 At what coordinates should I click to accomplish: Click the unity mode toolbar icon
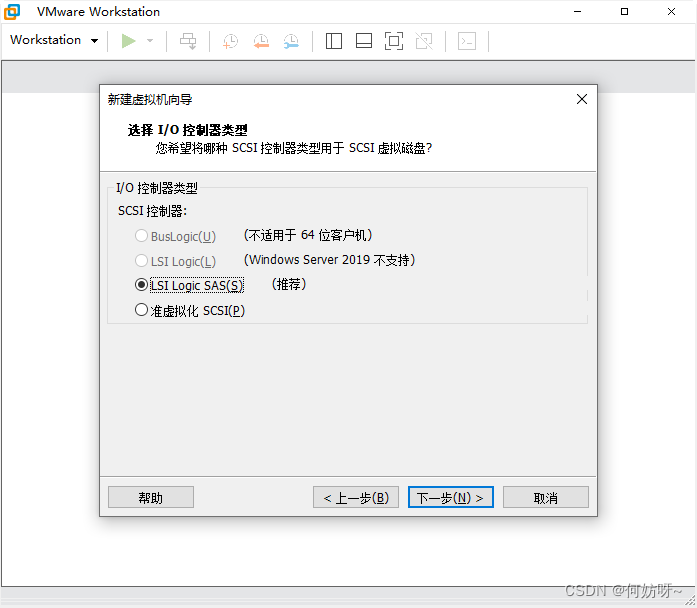coord(424,41)
